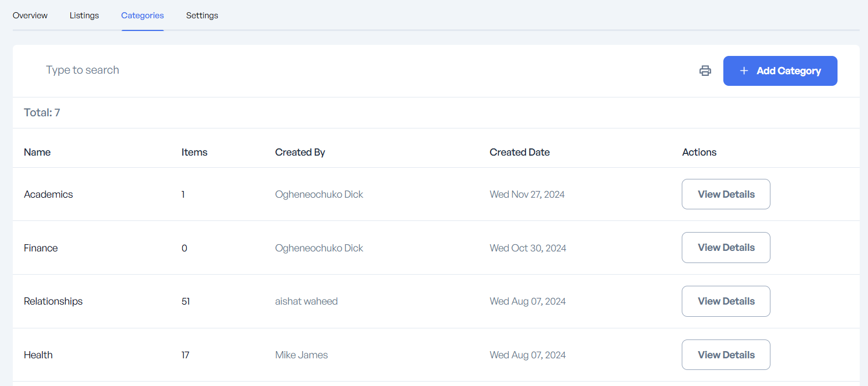Click the Created Date column header

pos(519,152)
